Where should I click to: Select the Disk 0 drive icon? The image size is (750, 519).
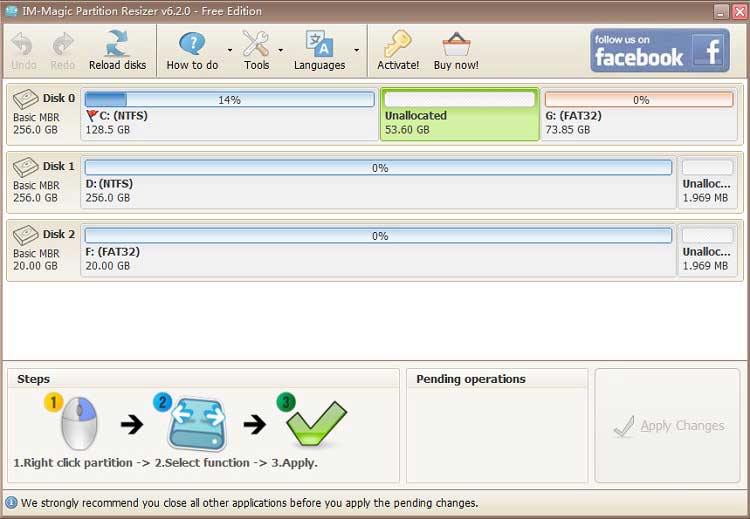click(x=26, y=99)
